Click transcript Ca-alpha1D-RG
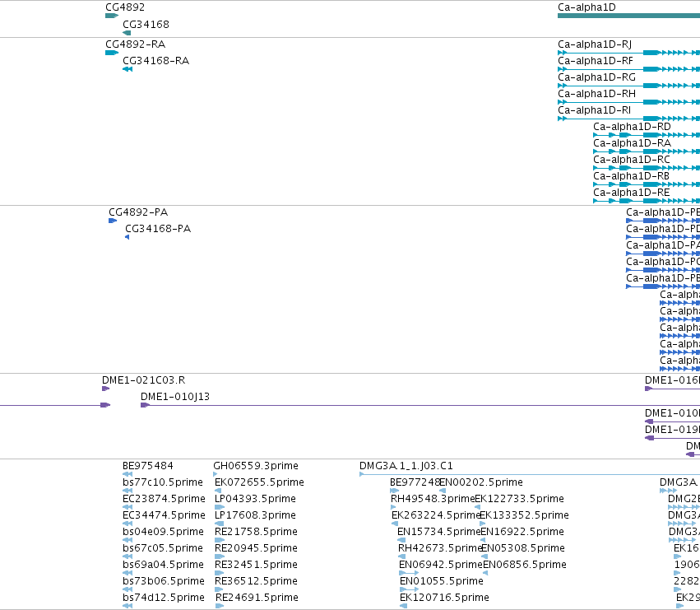The image size is (700, 610). click(x=596, y=77)
